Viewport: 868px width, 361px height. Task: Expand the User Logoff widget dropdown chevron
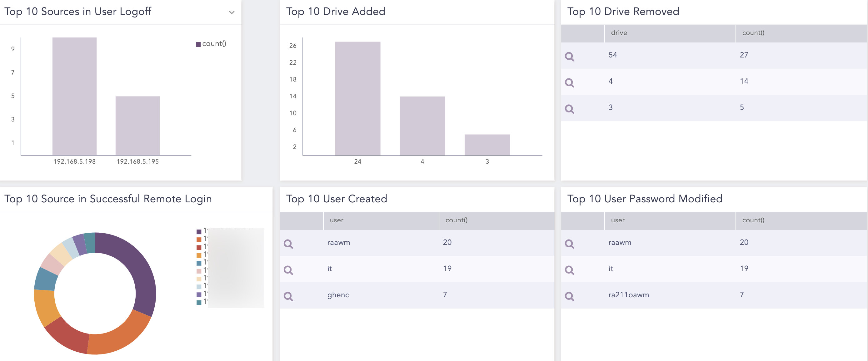232,12
